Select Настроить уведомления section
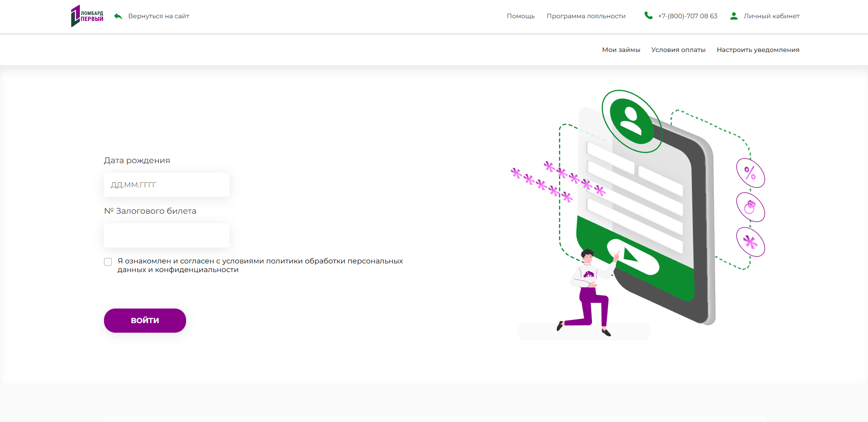Image resolution: width=868 pixels, height=422 pixels. (x=758, y=50)
